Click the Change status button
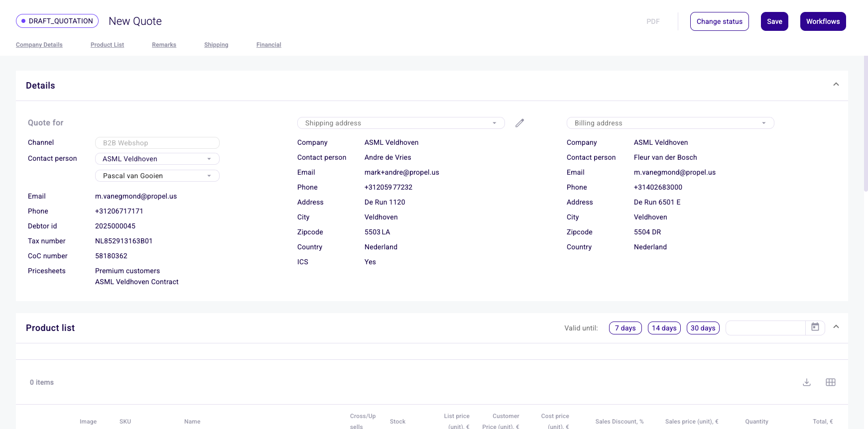Viewport: 868px width, 429px height. [720, 21]
